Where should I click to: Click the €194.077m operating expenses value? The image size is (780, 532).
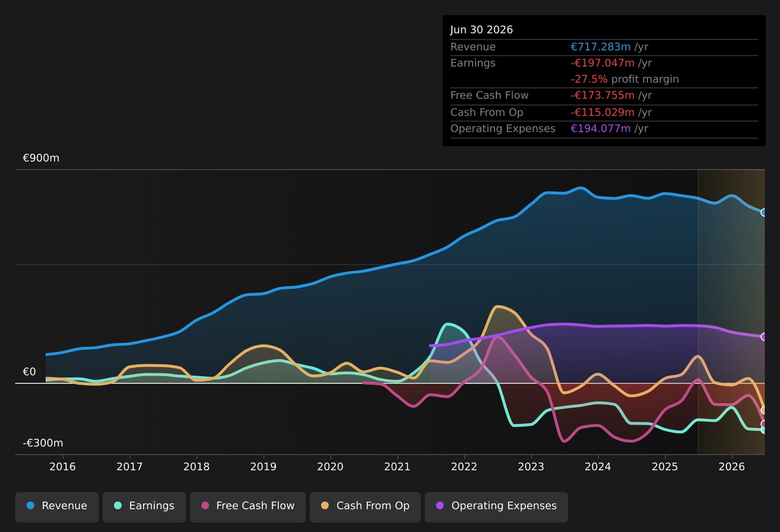point(601,129)
